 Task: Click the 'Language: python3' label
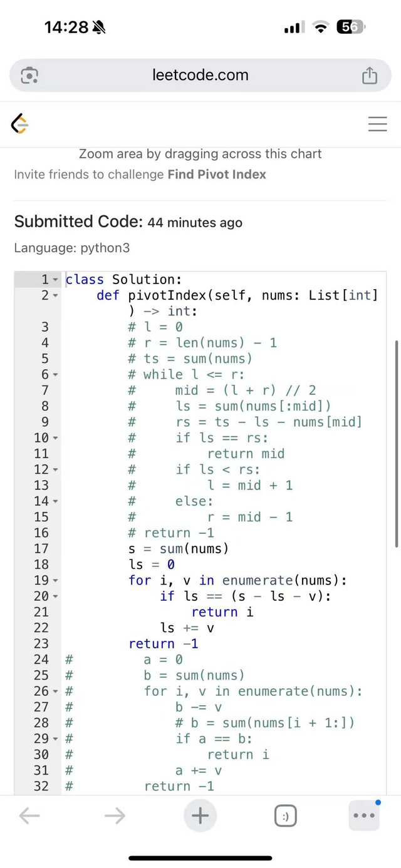pos(72,248)
